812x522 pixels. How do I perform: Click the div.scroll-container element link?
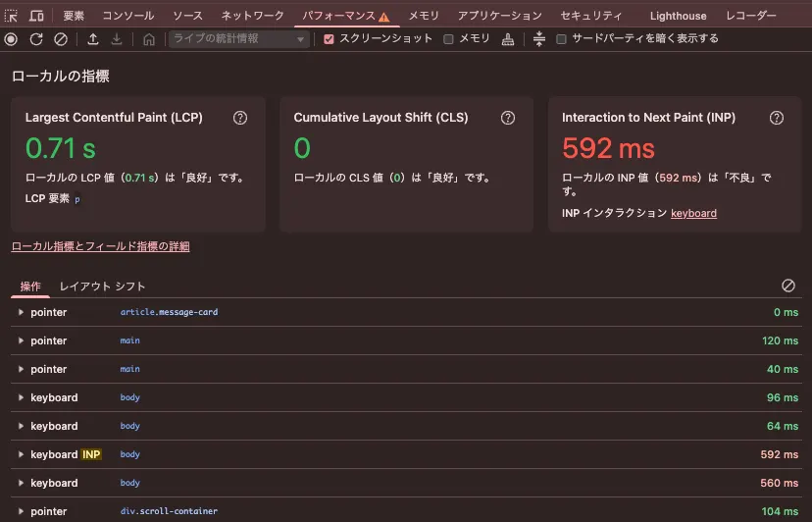(x=169, y=511)
